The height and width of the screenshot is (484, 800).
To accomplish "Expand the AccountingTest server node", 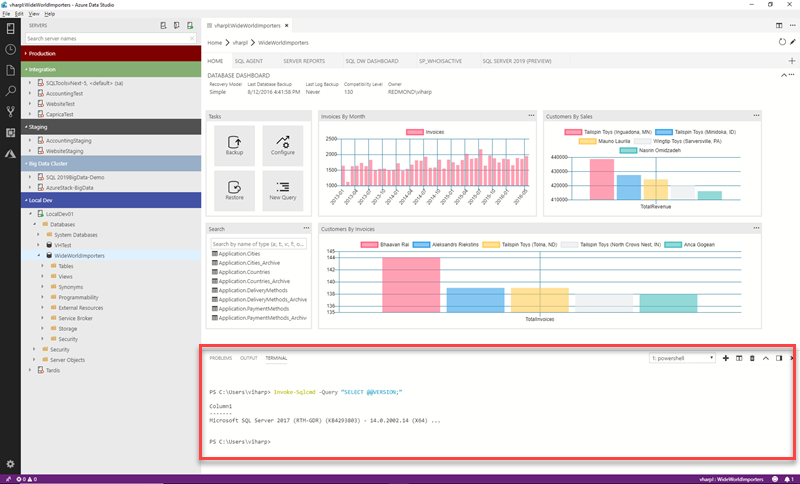I will 30,93.
